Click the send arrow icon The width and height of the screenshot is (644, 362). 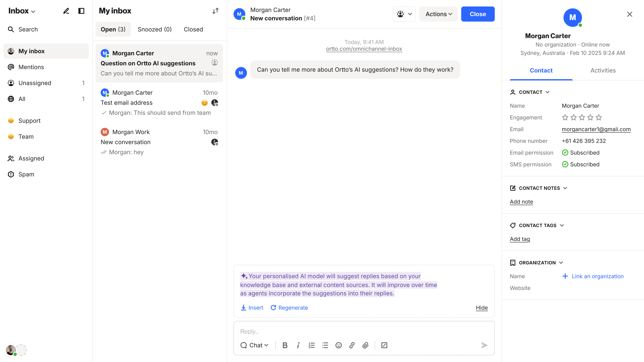484,345
